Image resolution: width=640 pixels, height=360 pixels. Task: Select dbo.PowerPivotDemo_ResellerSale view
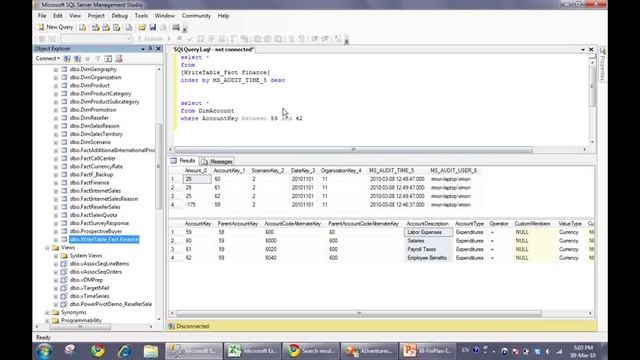pos(111,304)
